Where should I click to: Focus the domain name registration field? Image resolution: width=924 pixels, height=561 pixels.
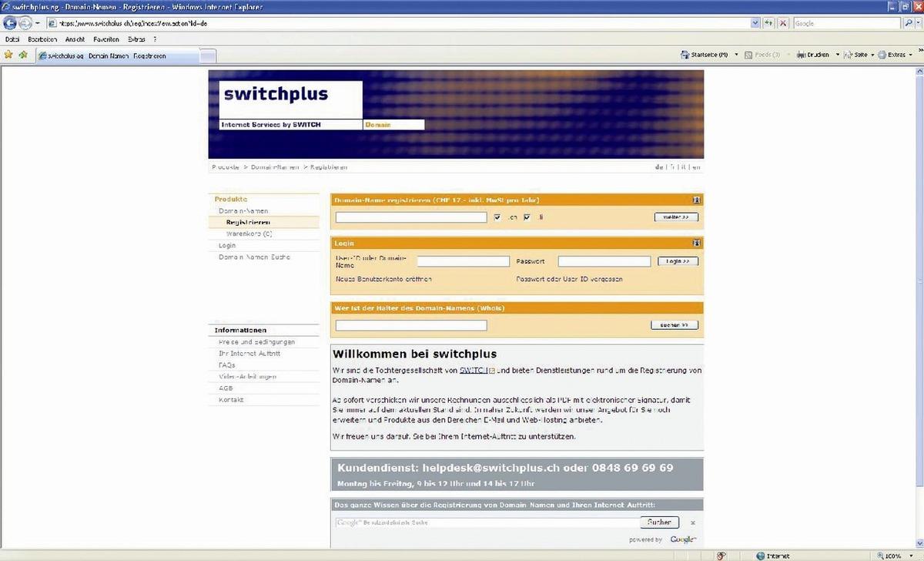[411, 217]
